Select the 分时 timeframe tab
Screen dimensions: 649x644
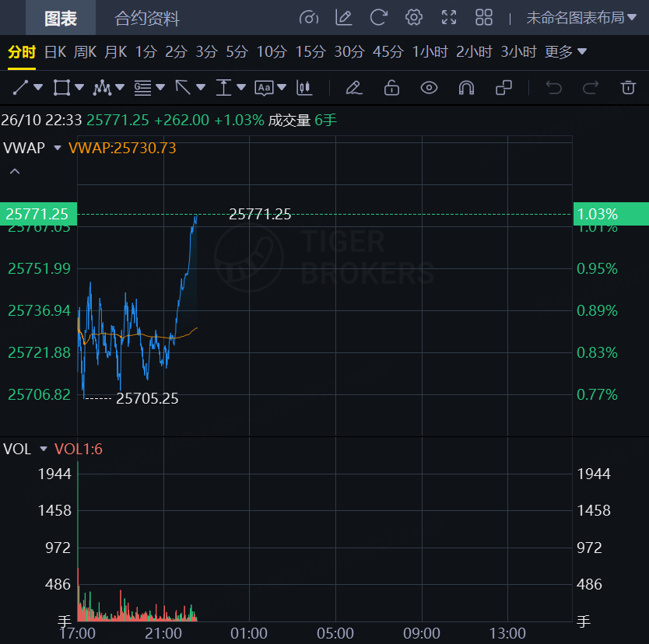point(22,52)
